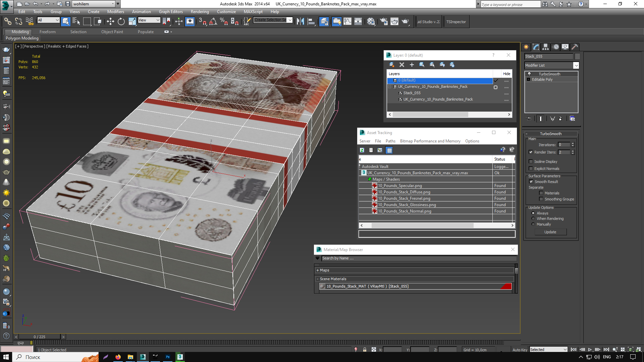Toggle the Selection Lock padlock icon
Screen dimensions: 644x362
365,350
